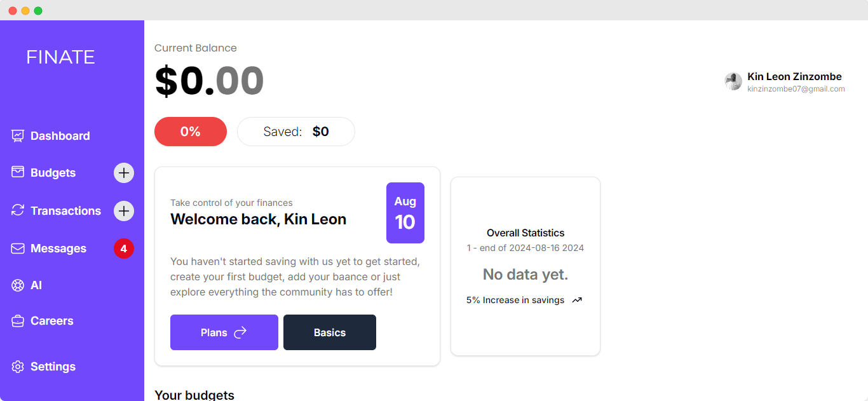868x401 pixels.
Task: Go to the Careers page
Action: click(x=51, y=321)
